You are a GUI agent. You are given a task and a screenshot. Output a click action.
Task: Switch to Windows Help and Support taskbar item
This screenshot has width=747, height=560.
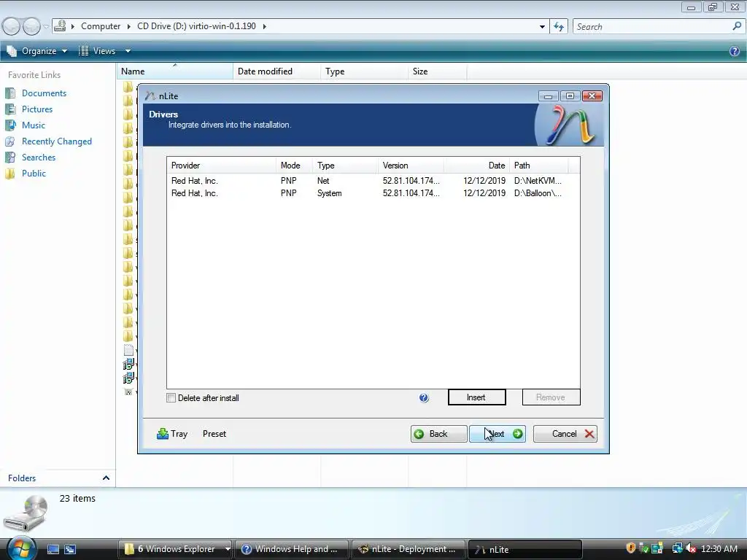(292, 549)
